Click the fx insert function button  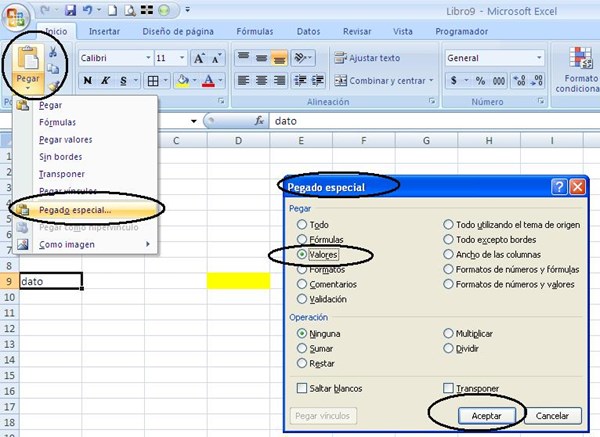(259, 121)
